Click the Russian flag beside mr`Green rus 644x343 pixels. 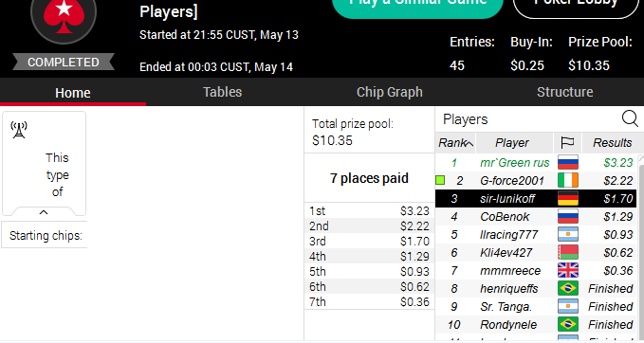[568, 162]
